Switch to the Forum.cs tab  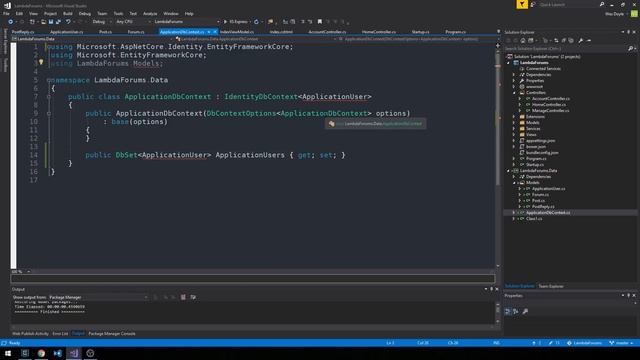point(136,31)
